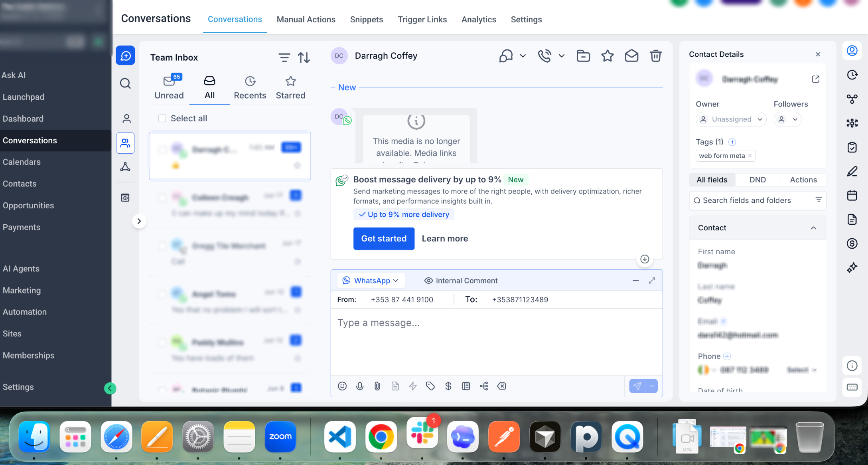Open contact in new tab icon
868x465 pixels.
pos(816,79)
